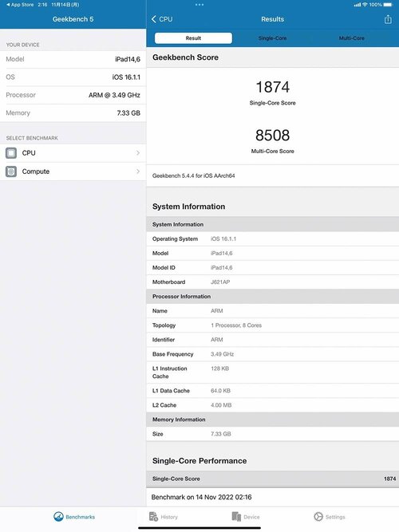Tap the Multi-Core Score value 8508
This screenshot has width=399, height=532.
click(x=273, y=135)
